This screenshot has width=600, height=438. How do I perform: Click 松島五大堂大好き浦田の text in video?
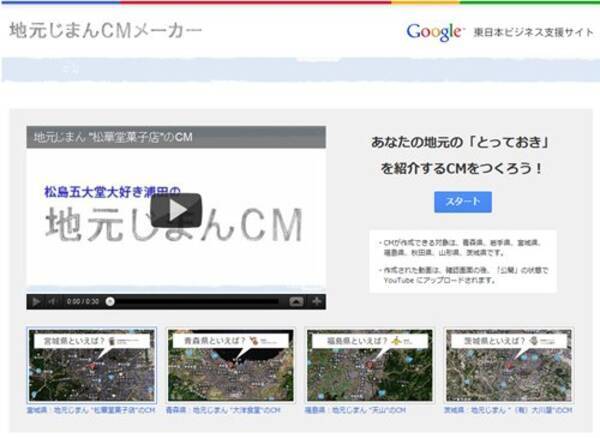click(112, 192)
